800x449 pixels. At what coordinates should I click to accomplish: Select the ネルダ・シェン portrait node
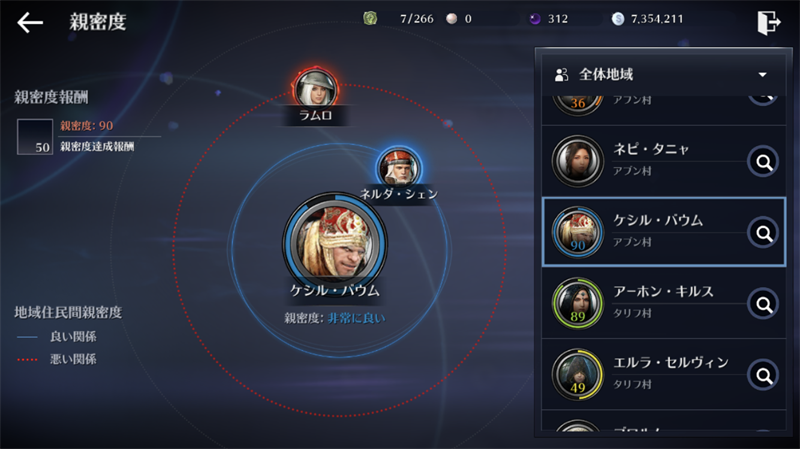click(x=399, y=167)
